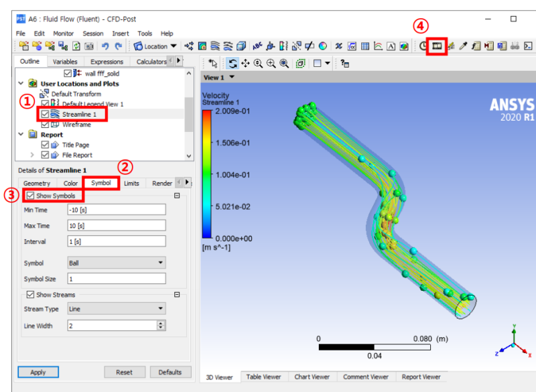The width and height of the screenshot is (536, 392).
Task: Insert a Vector plot
Action: pyautogui.click(x=189, y=46)
